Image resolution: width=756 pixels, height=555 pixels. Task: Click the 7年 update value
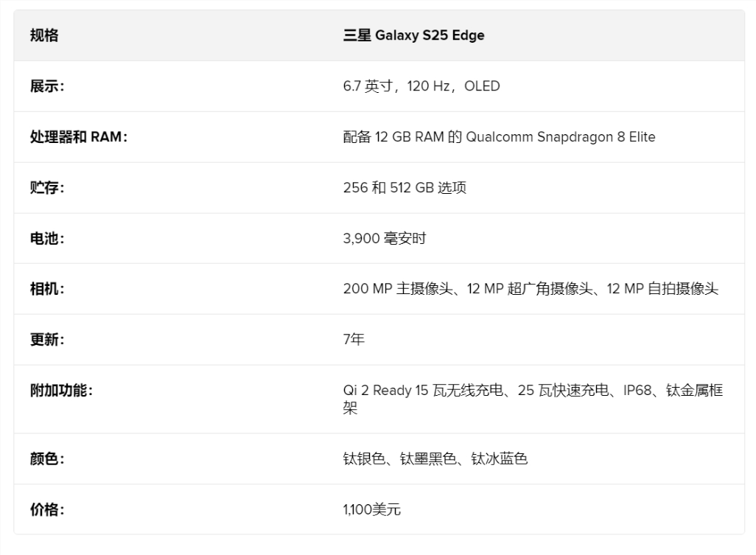(354, 340)
